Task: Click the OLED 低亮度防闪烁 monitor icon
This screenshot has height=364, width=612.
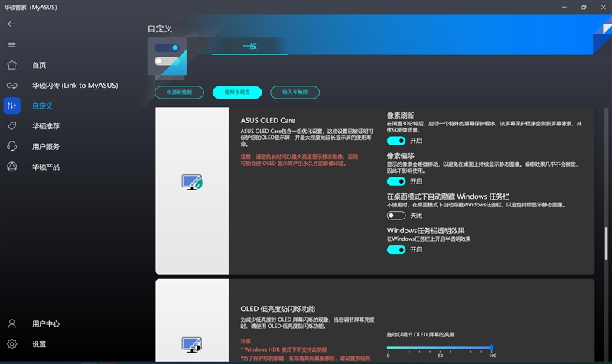Action: (x=192, y=344)
